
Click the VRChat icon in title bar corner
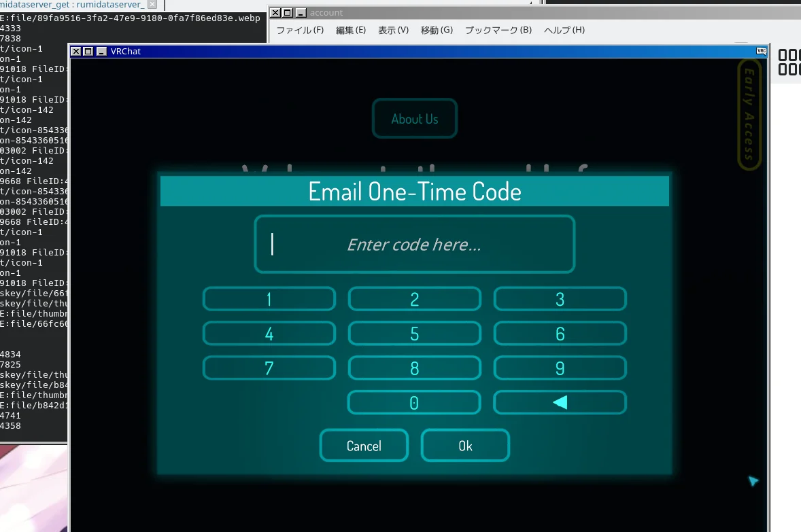tap(761, 51)
